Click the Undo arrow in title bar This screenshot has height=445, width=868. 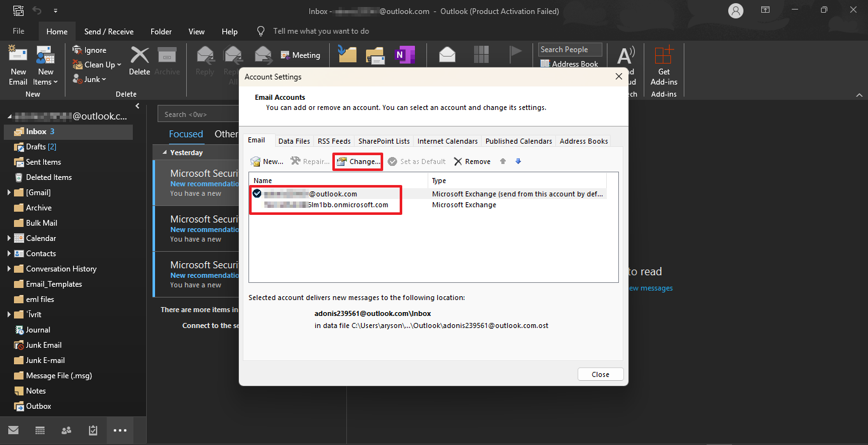tap(37, 11)
